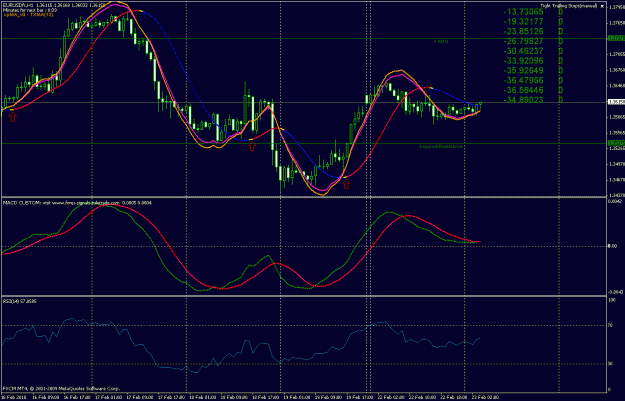Viewport: 625px width, 401px height.
Task: Click the 100 level on the RSI scale
Action: pos(611,300)
